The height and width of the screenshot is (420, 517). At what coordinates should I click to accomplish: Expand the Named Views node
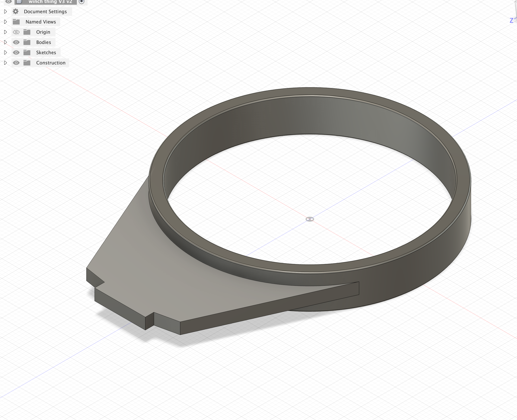(5, 22)
